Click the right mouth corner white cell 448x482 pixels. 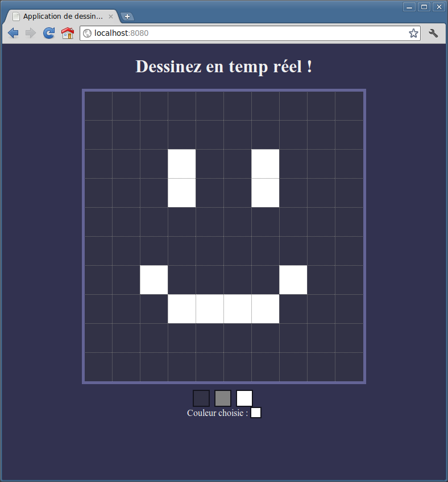pyautogui.click(x=293, y=280)
